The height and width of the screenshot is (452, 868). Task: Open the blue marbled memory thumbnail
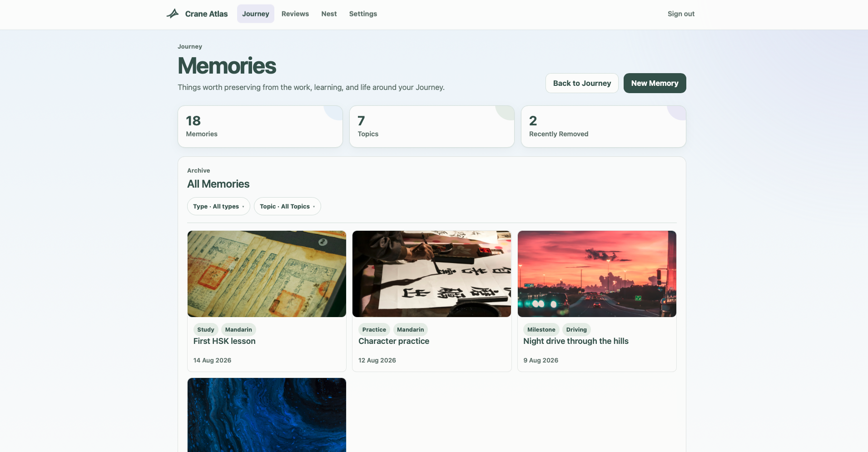pos(267,415)
